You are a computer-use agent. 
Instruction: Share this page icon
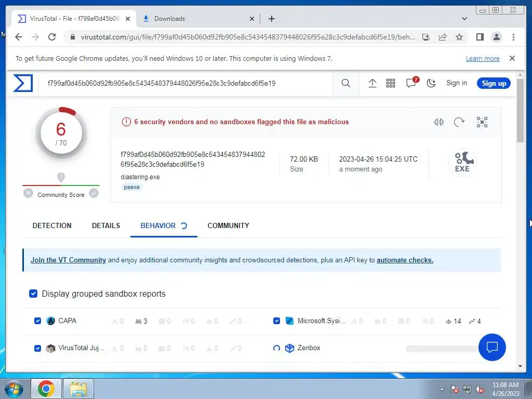coord(443,37)
